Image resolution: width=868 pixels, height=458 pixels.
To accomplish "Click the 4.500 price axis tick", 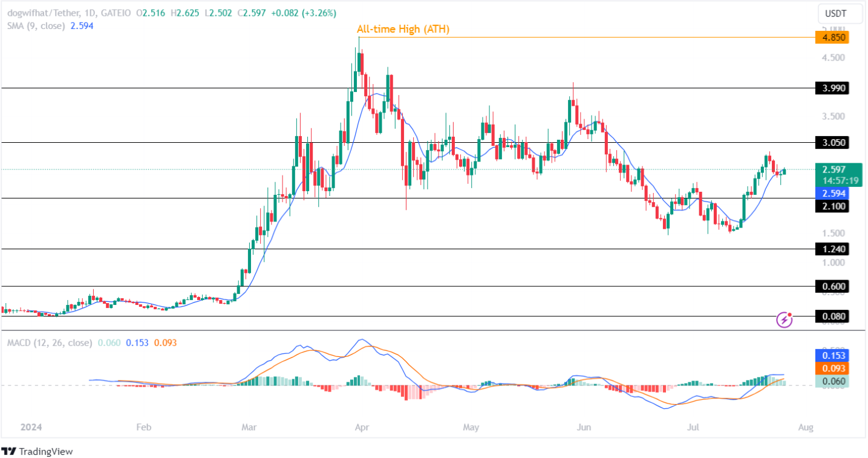I will coord(832,58).
